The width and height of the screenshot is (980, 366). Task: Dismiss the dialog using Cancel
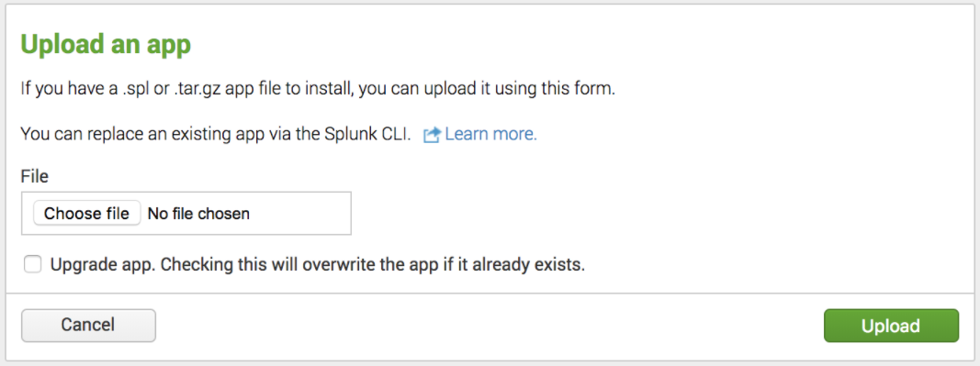pos(88,326)
